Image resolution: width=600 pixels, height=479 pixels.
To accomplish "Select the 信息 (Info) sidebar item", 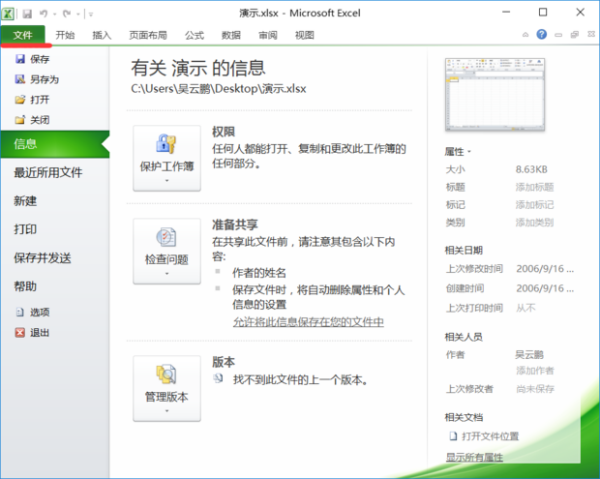I will click(55, 144).
